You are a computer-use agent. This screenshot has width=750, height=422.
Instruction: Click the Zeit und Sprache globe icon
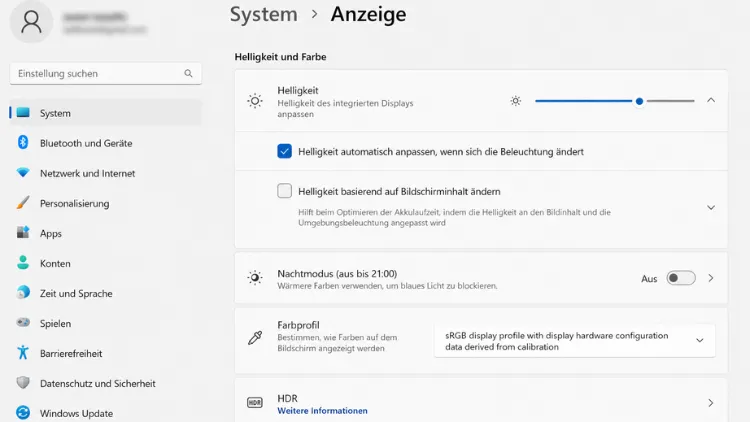(x=22, y=292)
